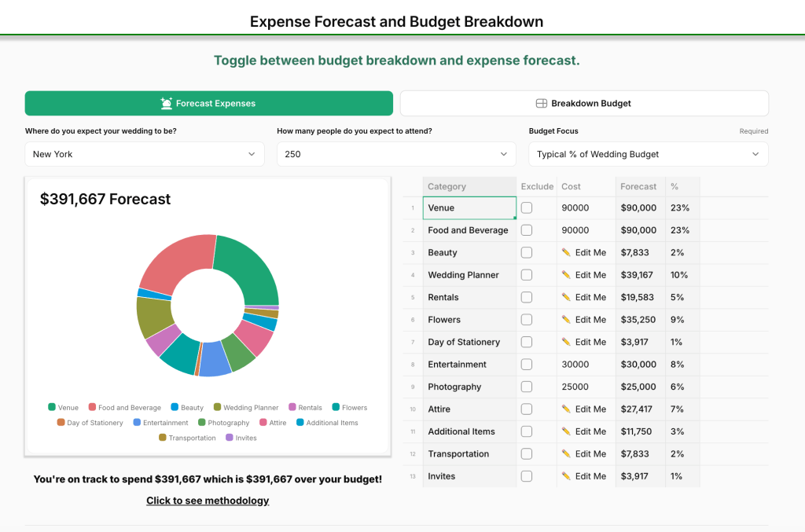The height and width of the screenshot is (532, 805).
Task: Select the Category column header
Action: tap(469, 186)
